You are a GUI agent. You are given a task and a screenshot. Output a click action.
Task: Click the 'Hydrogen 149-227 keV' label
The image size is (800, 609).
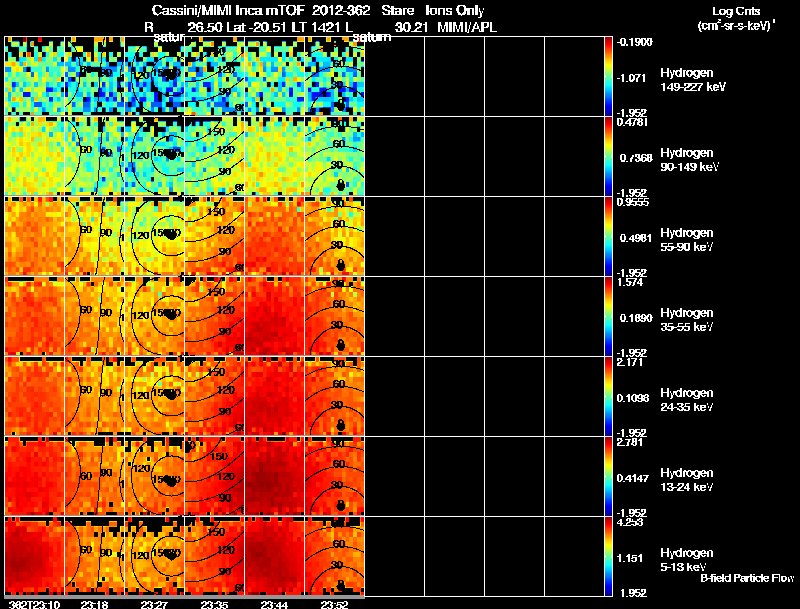(x=692, y=80)
